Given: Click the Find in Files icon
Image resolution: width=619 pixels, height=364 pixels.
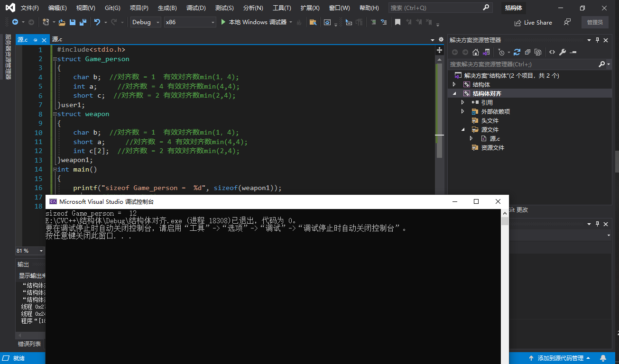Looking at the screenshot, I should (x=313, y=22).
